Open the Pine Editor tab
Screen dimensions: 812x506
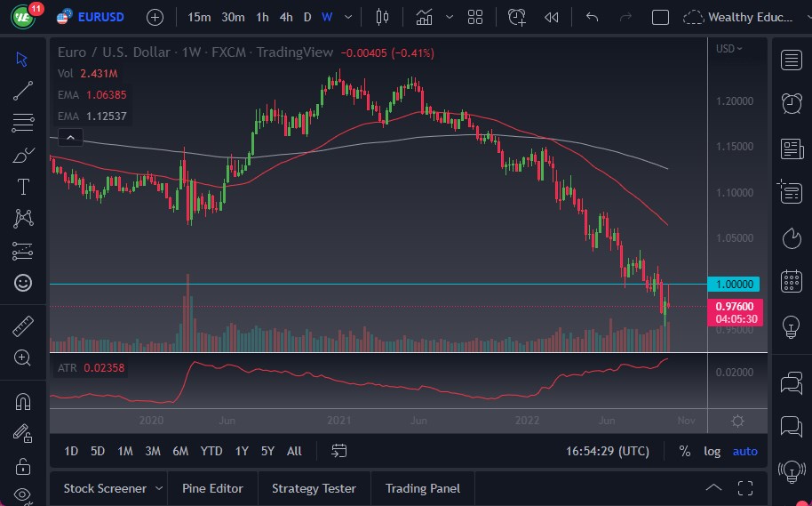tap(213, 488)
